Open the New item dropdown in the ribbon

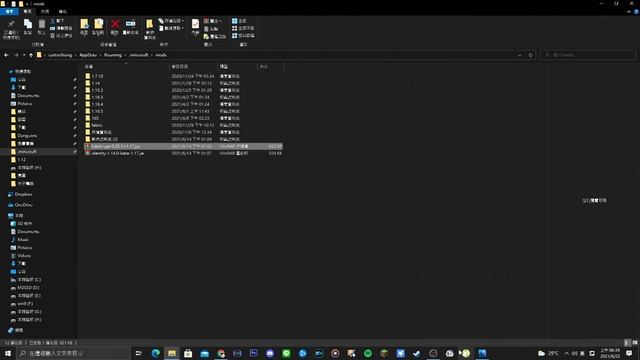172,21
